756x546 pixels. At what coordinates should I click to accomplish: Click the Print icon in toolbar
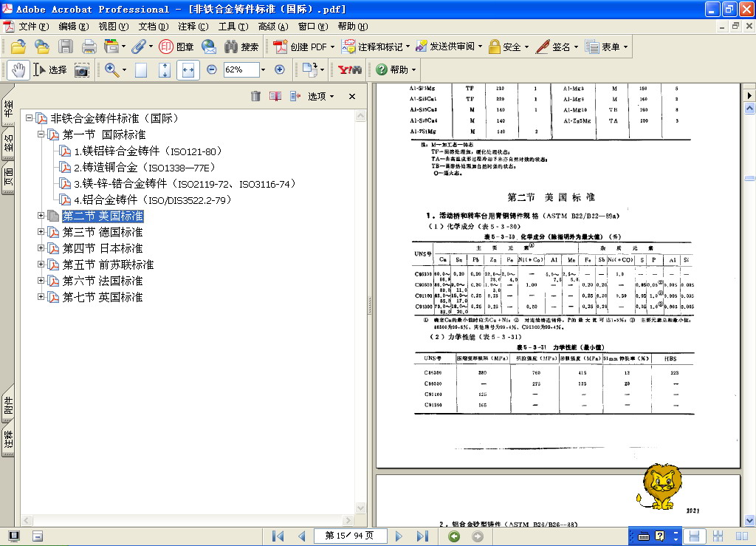89,47
